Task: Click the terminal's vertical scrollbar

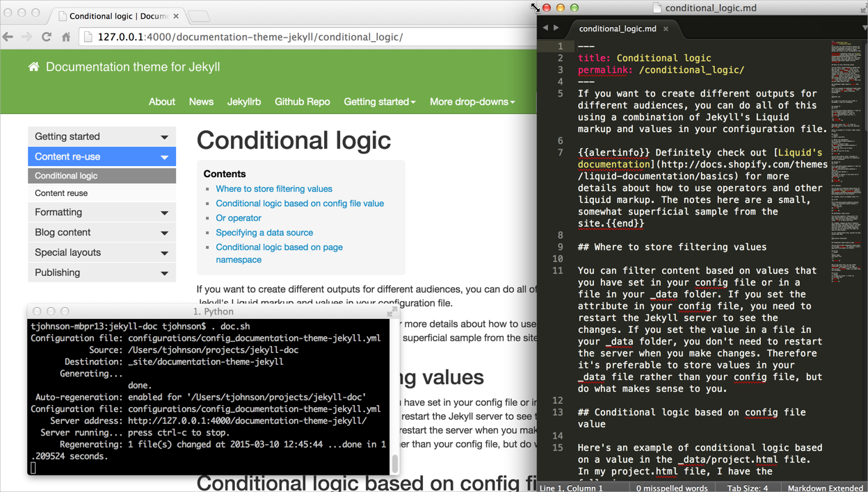Action: [394, 462]
